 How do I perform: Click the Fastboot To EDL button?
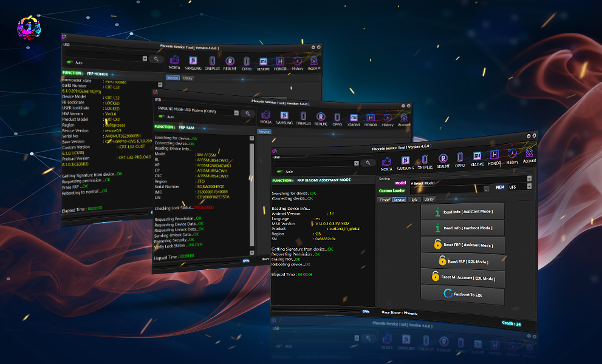point(463,295)
